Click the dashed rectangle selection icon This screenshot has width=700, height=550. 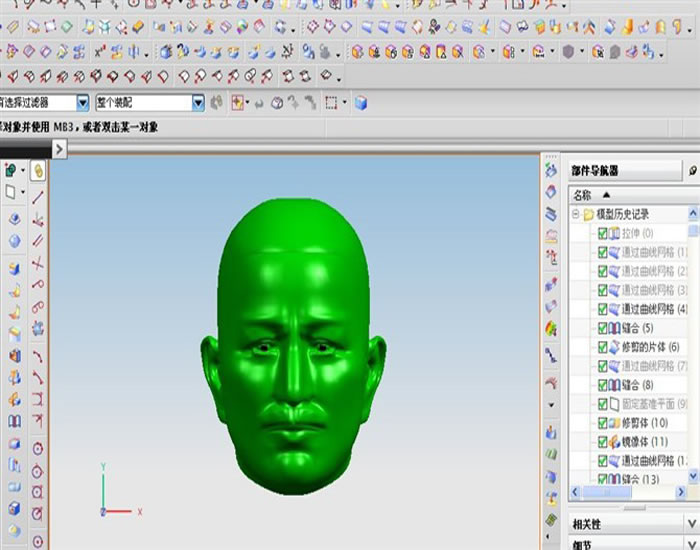point(330,102)
